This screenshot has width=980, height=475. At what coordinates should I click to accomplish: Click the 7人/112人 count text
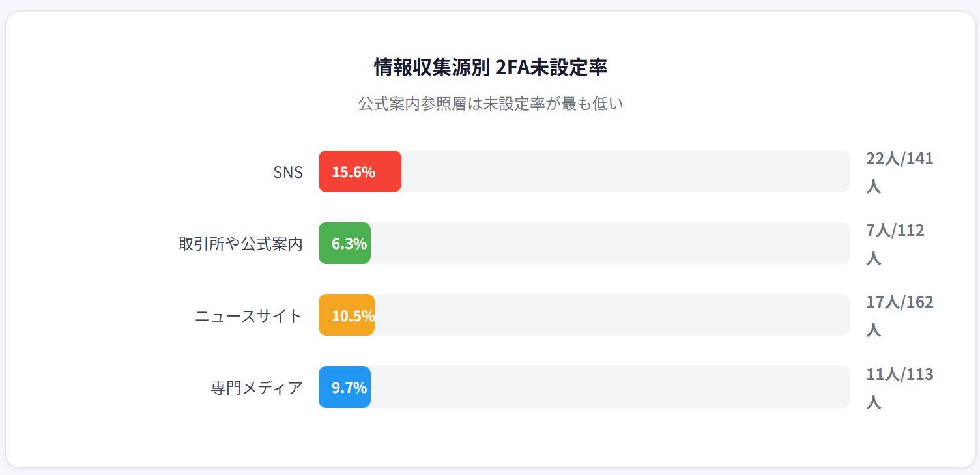click(894, 244)
